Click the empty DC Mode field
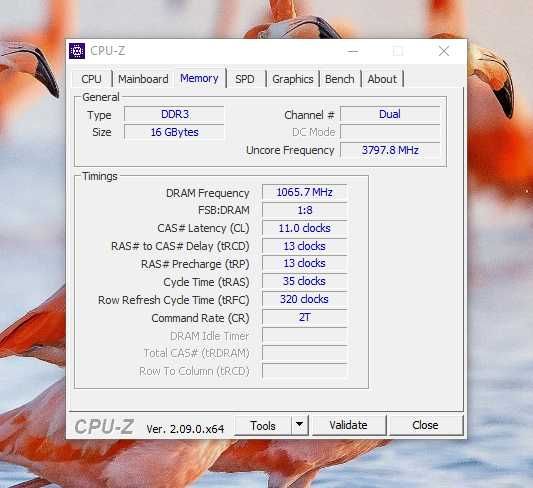Screen dimensions: 533x488 pyautogui.click(x=390, y=132)
